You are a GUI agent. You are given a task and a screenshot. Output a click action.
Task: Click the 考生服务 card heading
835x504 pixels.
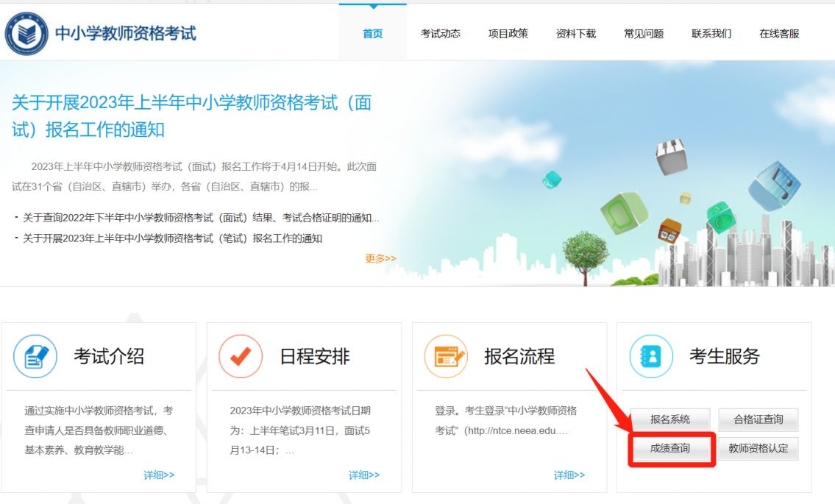coord(725,356)
